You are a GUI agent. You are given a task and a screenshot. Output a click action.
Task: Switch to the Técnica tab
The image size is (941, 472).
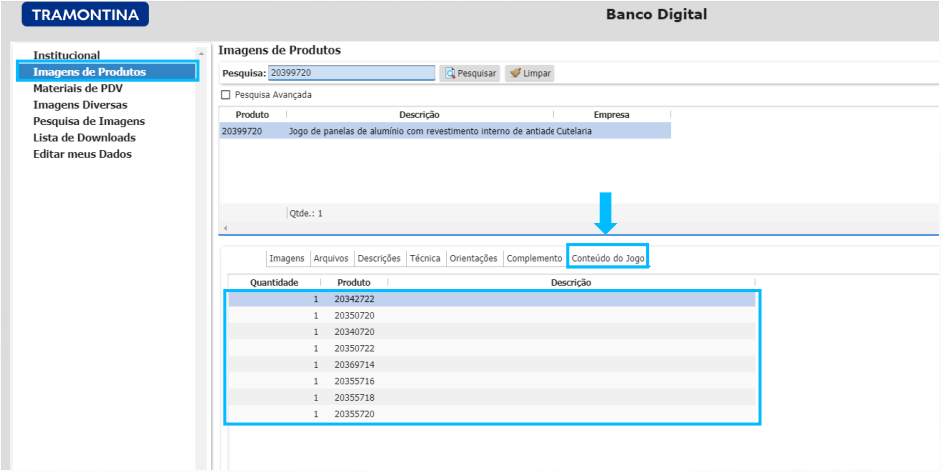(425, 258)
